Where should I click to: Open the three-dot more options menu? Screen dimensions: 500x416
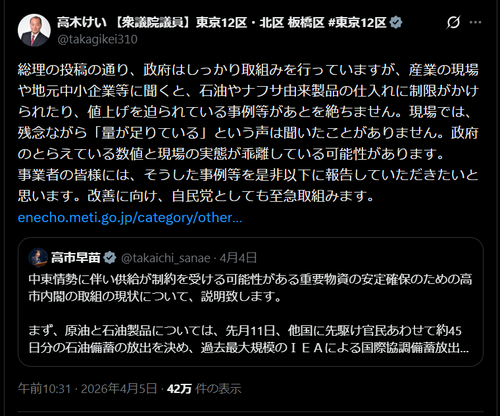click(x=475, y=22)
